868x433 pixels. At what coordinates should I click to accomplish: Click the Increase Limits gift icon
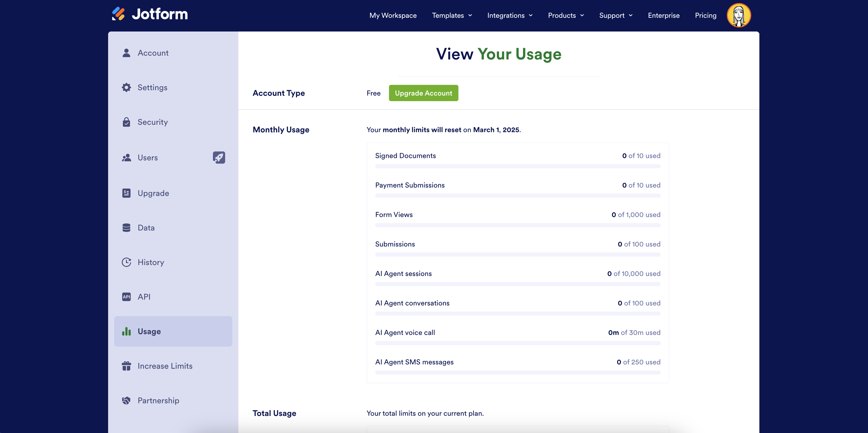[126, 366]
